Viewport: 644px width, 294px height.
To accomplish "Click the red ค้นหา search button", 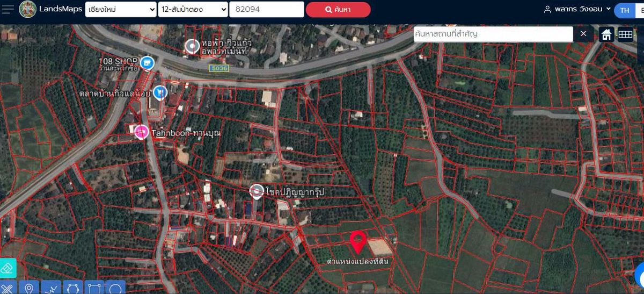I will (x=338, y=10).
